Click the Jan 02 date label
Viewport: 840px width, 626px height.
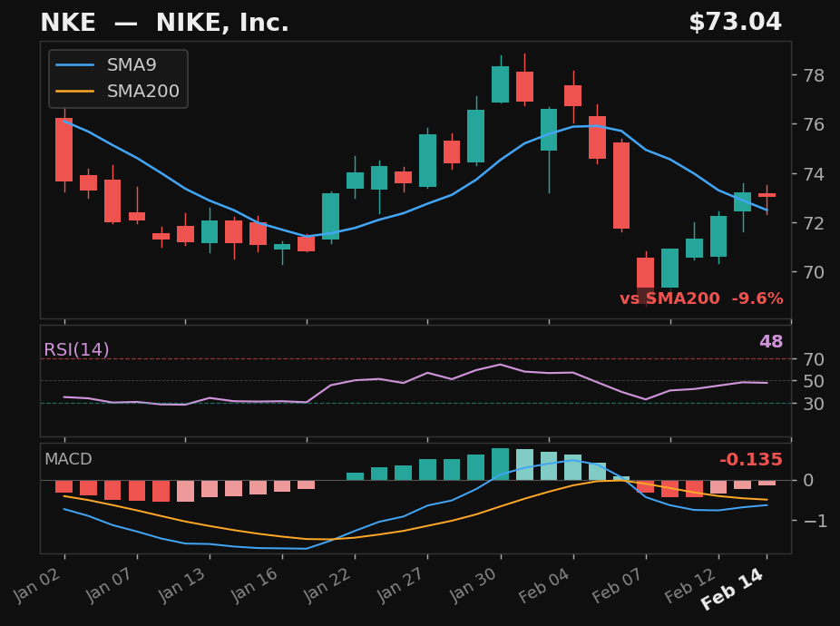tap(37, 585)
